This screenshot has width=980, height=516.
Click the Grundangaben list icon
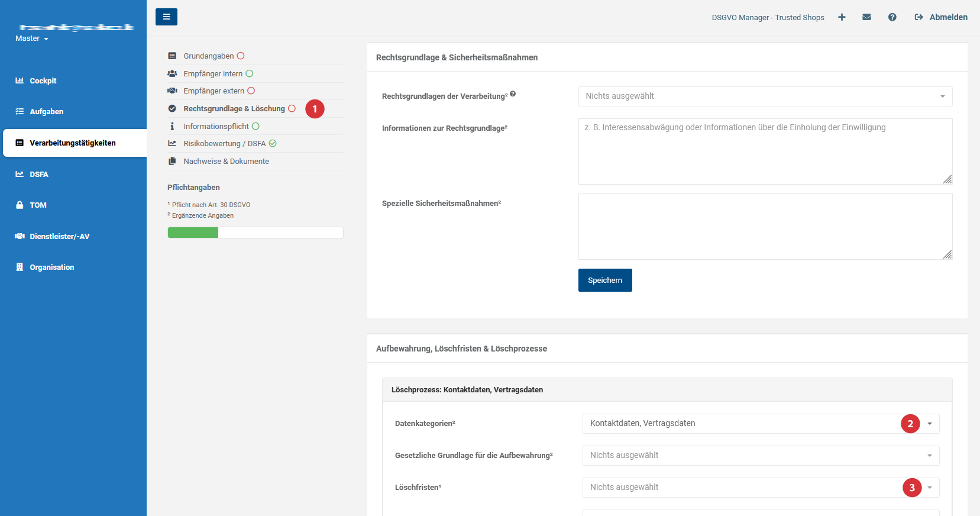(172, 56)
